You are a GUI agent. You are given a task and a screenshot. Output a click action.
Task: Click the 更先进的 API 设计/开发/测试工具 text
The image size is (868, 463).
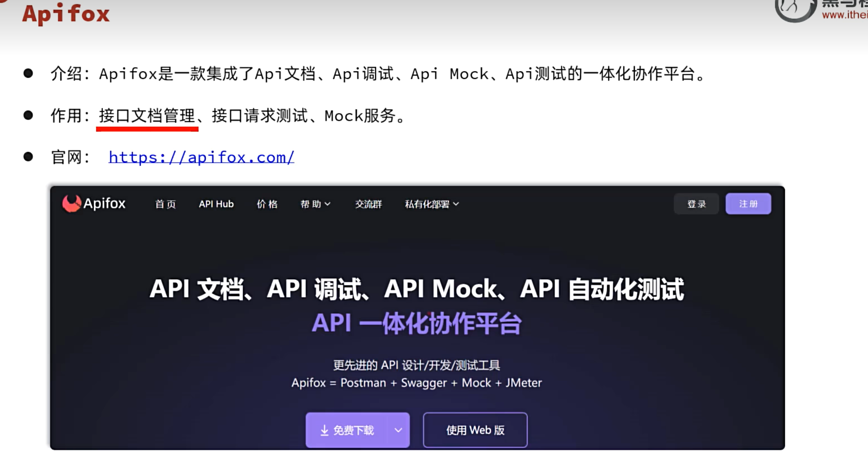[x=416, y=365]
